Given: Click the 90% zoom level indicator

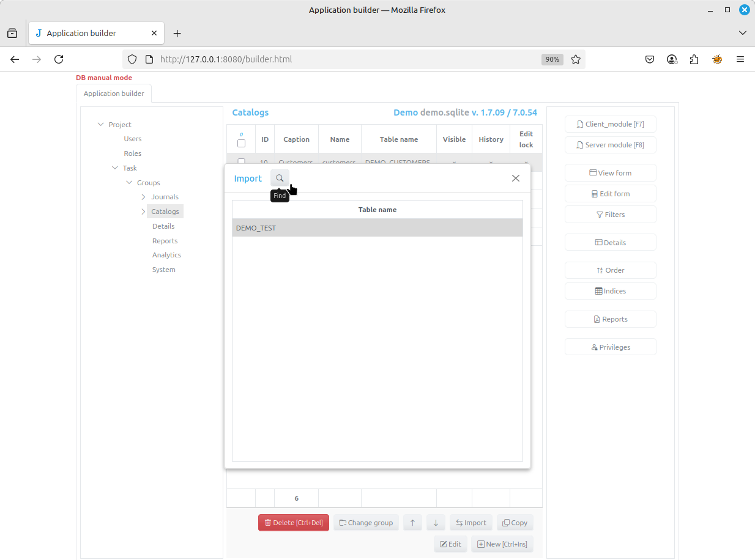Looking at the screenshot, I should coord(552,59).
